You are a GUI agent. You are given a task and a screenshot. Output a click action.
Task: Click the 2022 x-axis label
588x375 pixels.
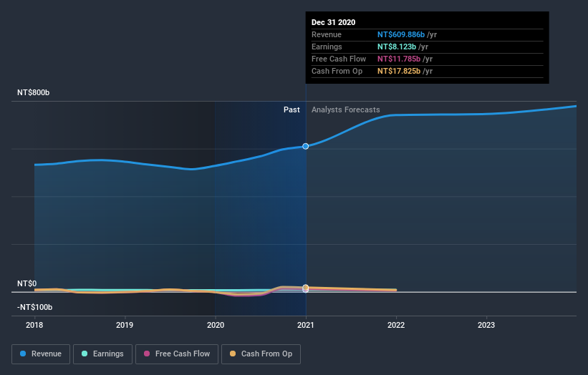tap(396, 325)
